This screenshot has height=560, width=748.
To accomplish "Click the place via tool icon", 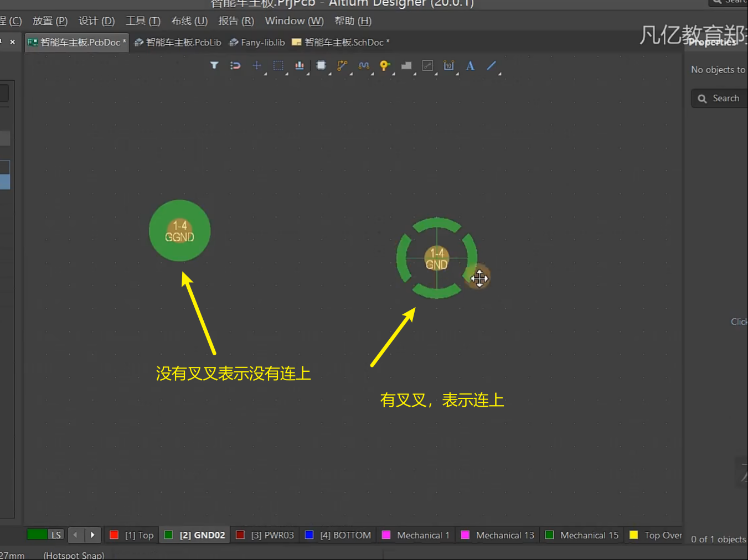I will tap(385, 65).
